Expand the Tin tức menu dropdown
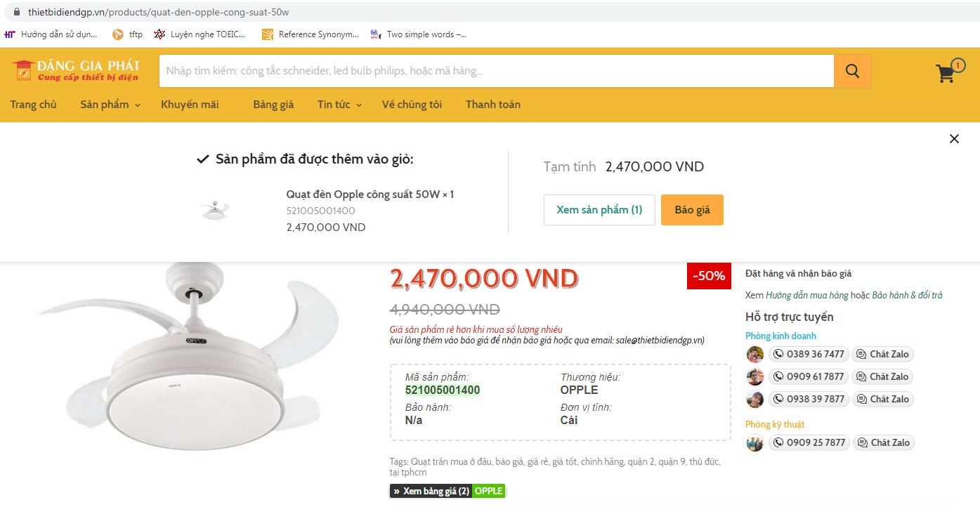Image resolution: width=980 pixels, height=507 pixels. click(339, 105)
